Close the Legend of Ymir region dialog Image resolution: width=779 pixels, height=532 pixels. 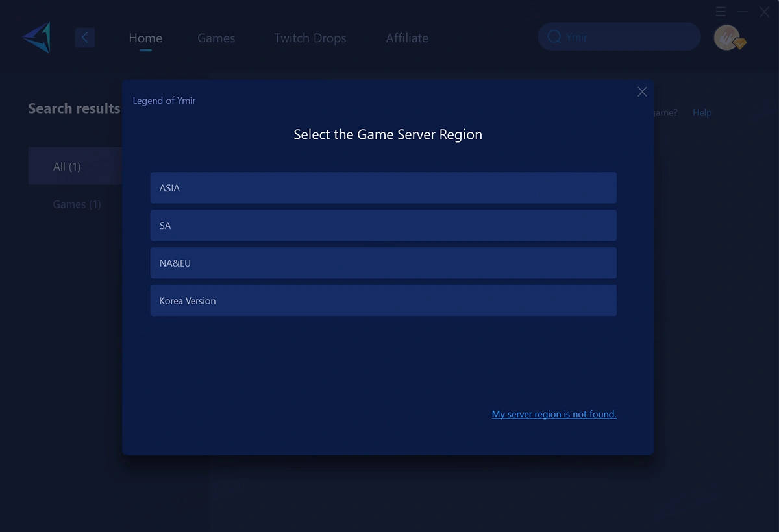(642, 91)
